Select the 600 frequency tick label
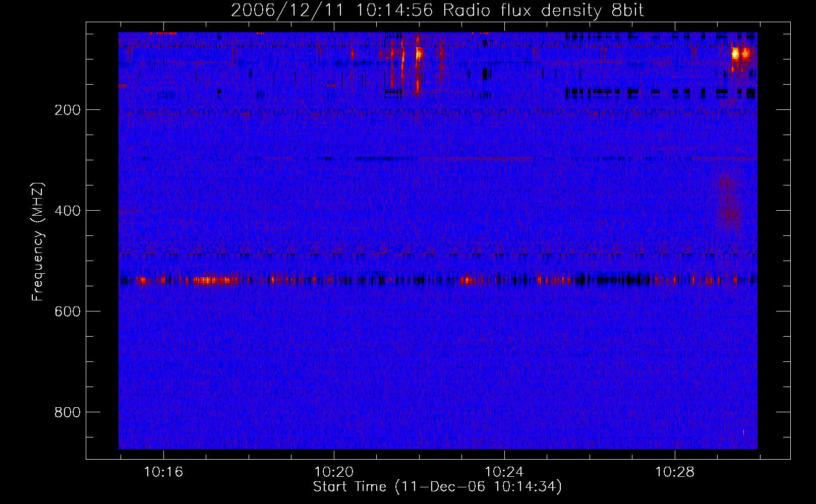This screenshot has width=816, height=504. click(x=68, y=311)
